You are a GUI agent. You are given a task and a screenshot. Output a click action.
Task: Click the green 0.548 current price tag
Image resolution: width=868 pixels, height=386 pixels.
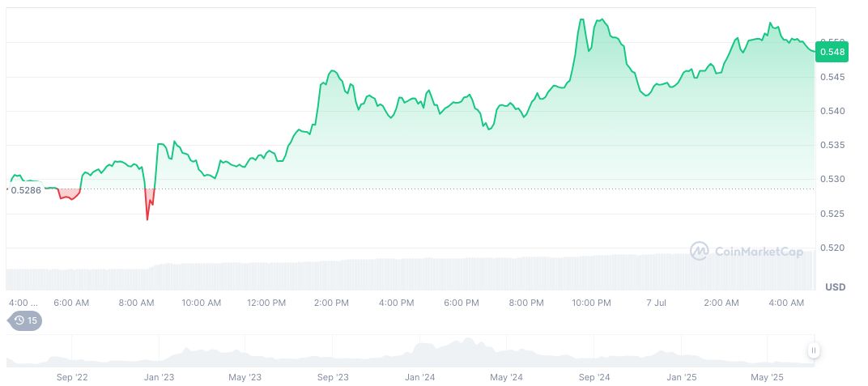tap(832, 53)
